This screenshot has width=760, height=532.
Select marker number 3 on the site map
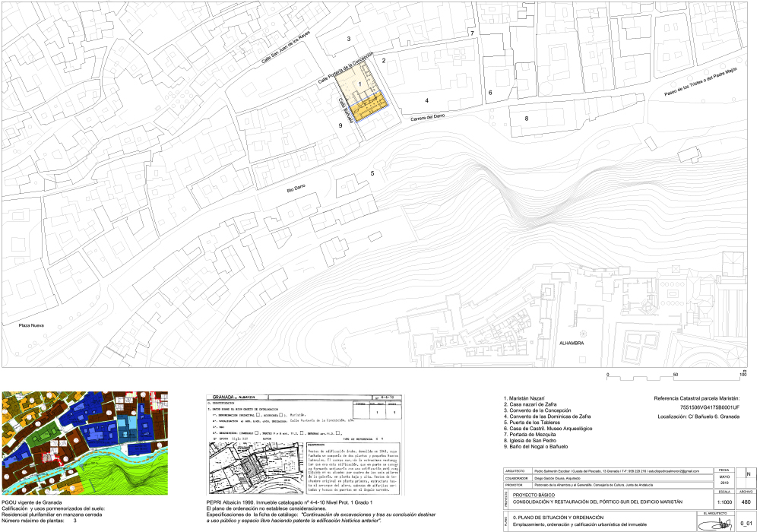pyautogui.click(x=348, y=38)
